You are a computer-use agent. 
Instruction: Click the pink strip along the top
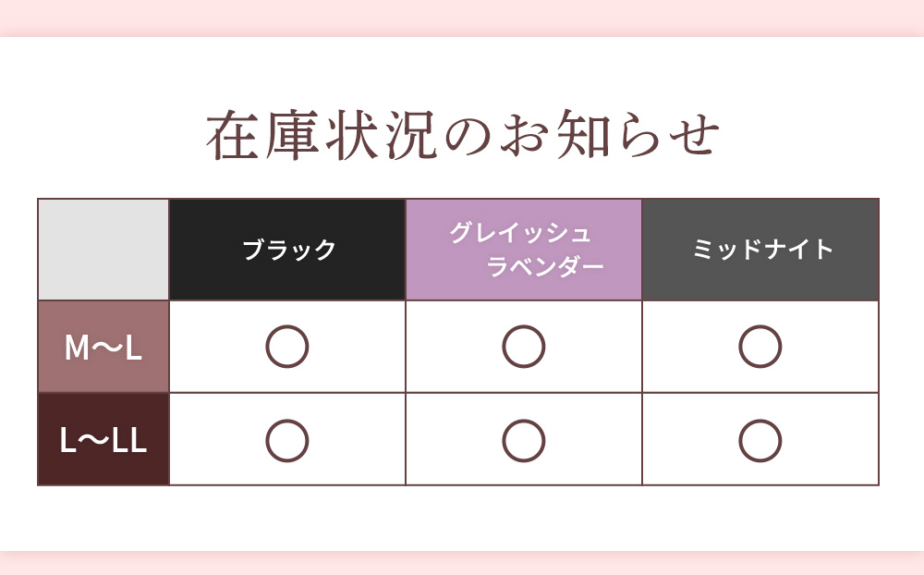(x=462, y=17)
